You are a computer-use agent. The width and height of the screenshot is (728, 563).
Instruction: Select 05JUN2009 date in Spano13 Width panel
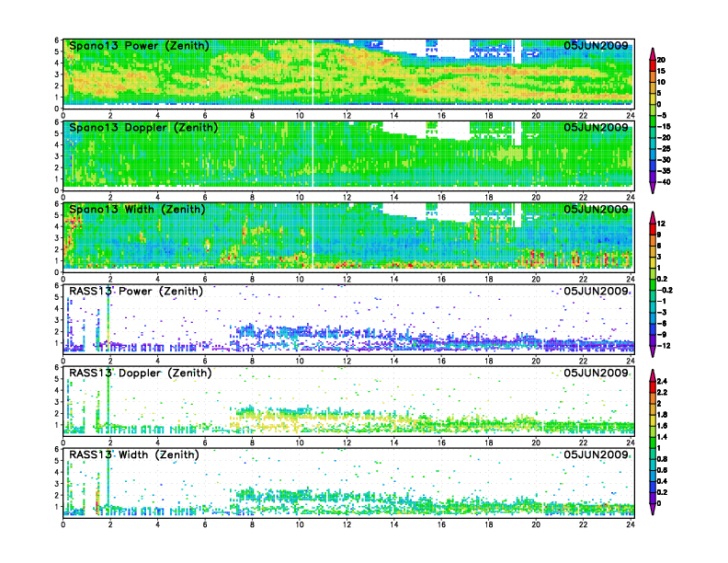click(x=596, y=209)
